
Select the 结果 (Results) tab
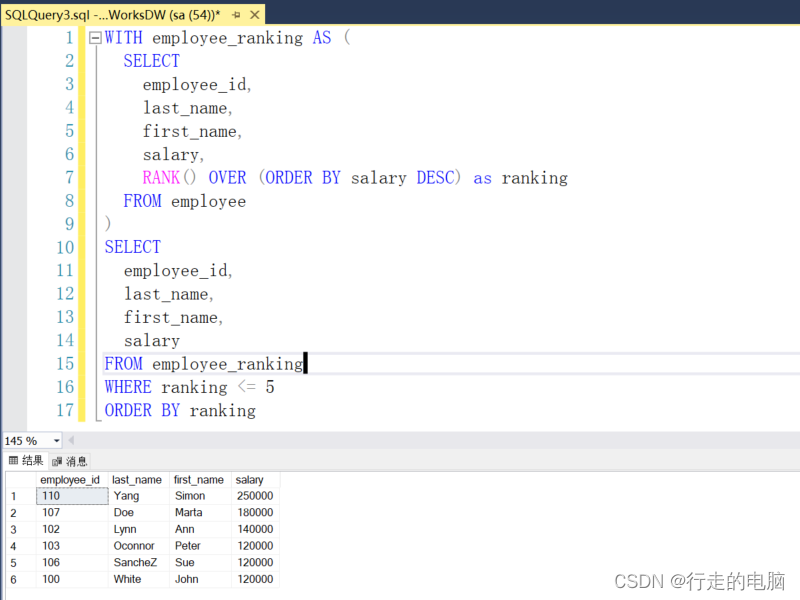pyautogui.click(x=33, y=460)
